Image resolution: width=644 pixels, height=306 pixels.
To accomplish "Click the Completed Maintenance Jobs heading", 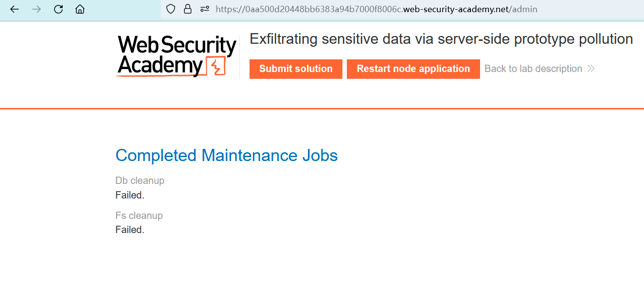I will coord(226,156).
